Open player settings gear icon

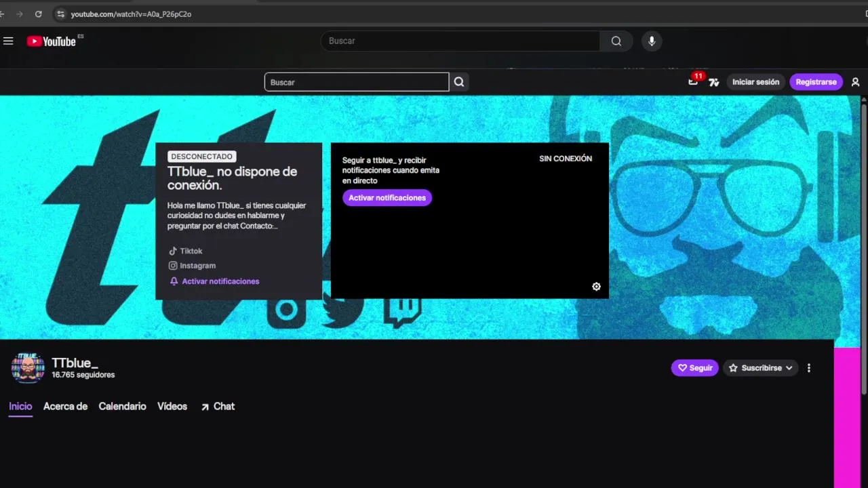point(596,287)
